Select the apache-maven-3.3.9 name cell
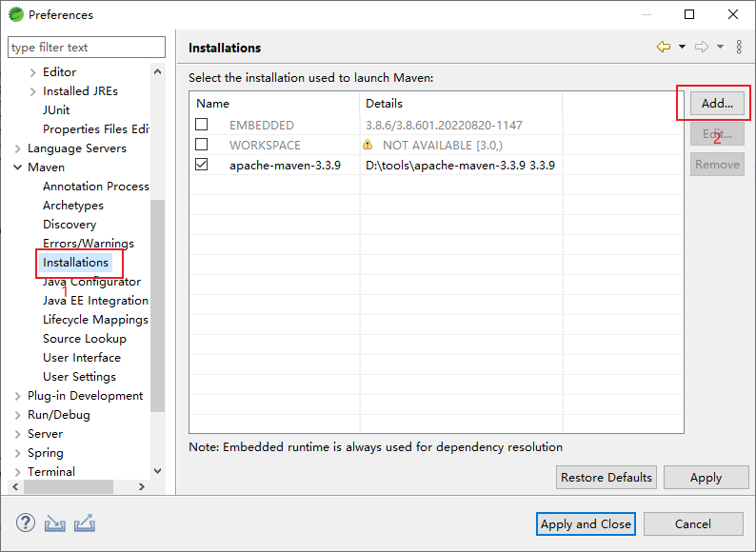This screenshot has height=552, width=756. [x=285, y=165]
